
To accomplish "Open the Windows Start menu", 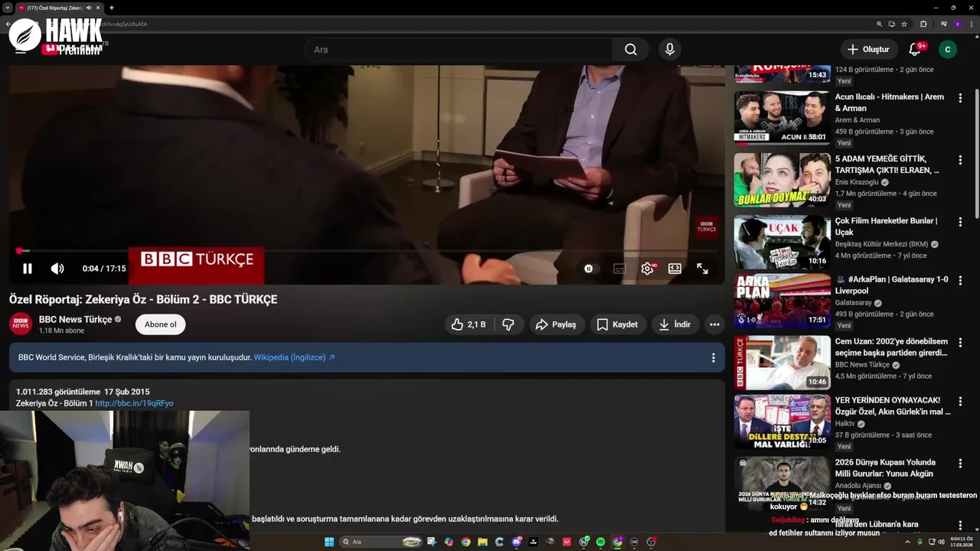I will tap(329, 542).
